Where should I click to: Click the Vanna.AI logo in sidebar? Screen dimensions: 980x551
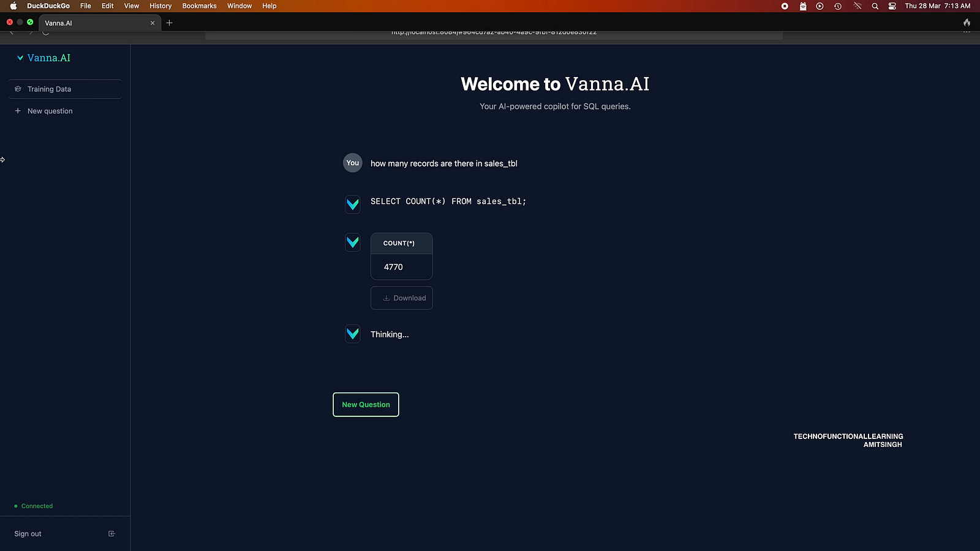[43, 58]
